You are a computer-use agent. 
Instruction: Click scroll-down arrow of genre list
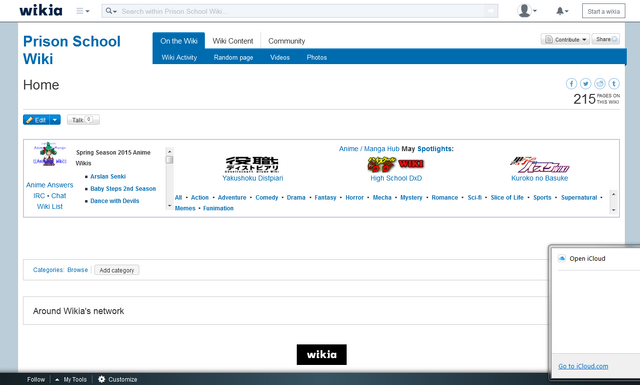(x=613, y=210)
